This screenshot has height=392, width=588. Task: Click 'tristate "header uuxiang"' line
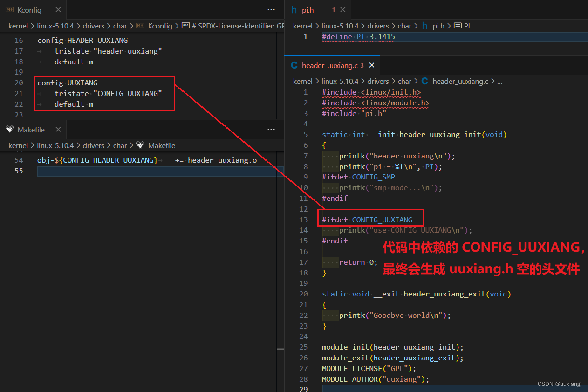click(x=108, y=51)
